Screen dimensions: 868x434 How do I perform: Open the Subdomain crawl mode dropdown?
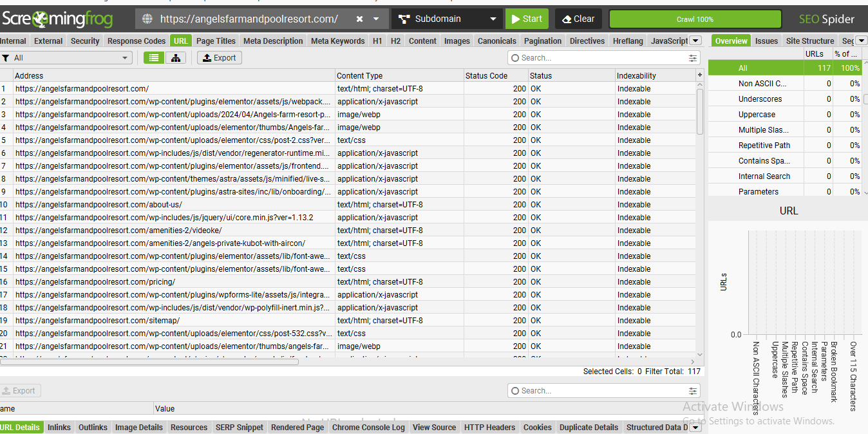447,19
